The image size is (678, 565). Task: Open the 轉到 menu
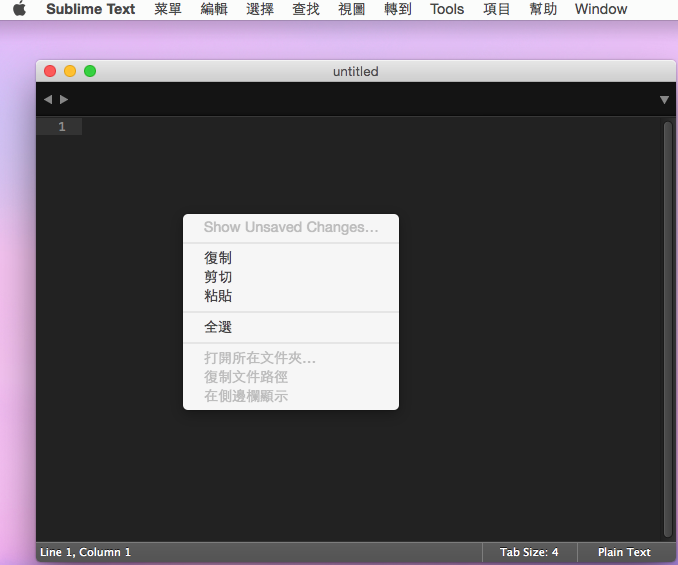[x=397, y=9]
